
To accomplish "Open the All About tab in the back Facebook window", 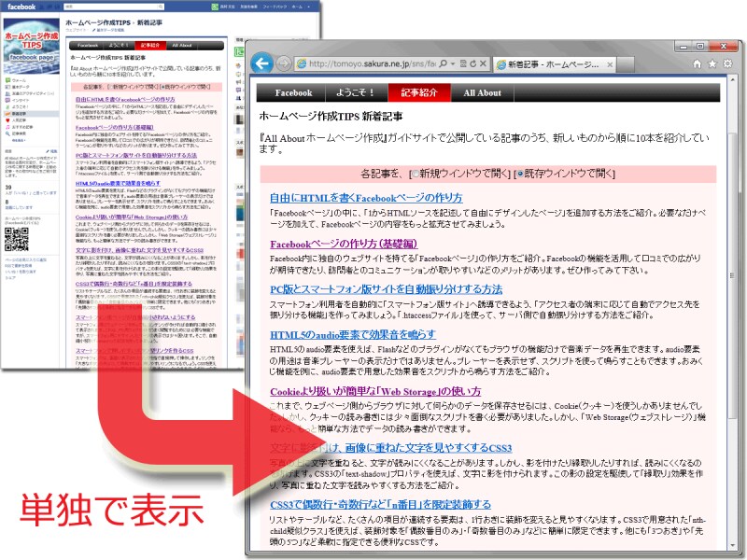I will tap(181, 45).
